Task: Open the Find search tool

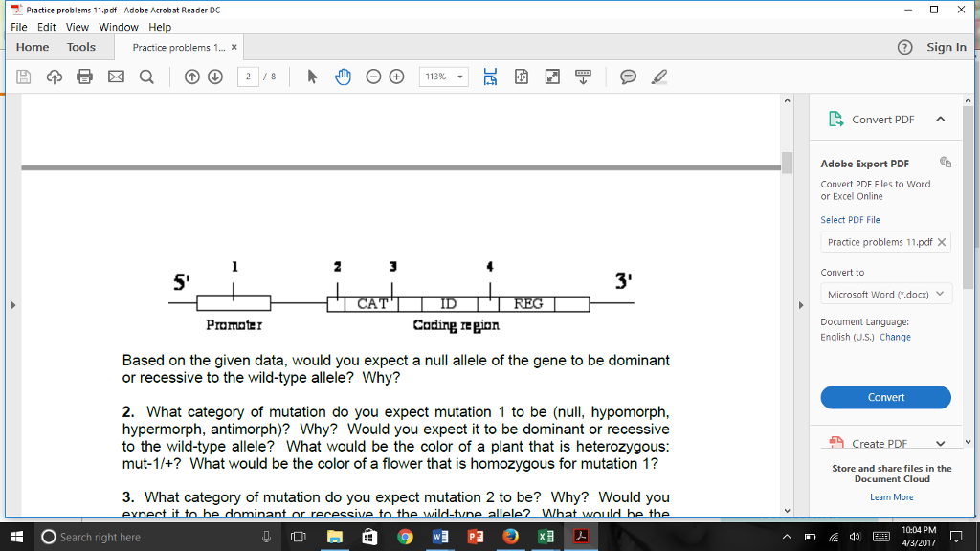Action: 145,77
